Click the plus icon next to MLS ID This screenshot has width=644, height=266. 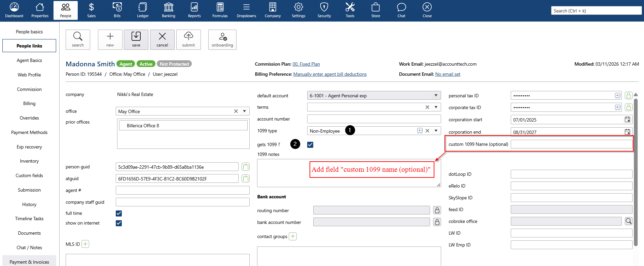click(85, 244)
